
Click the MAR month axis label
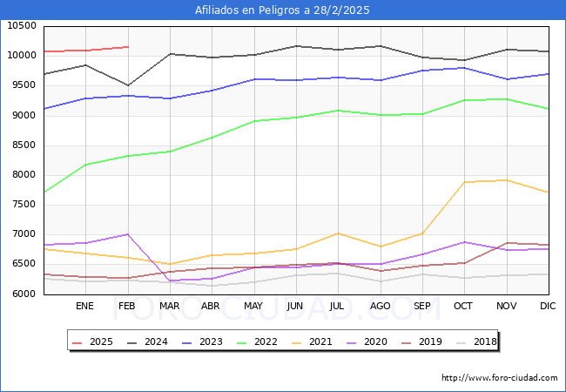tap(169, 306)
